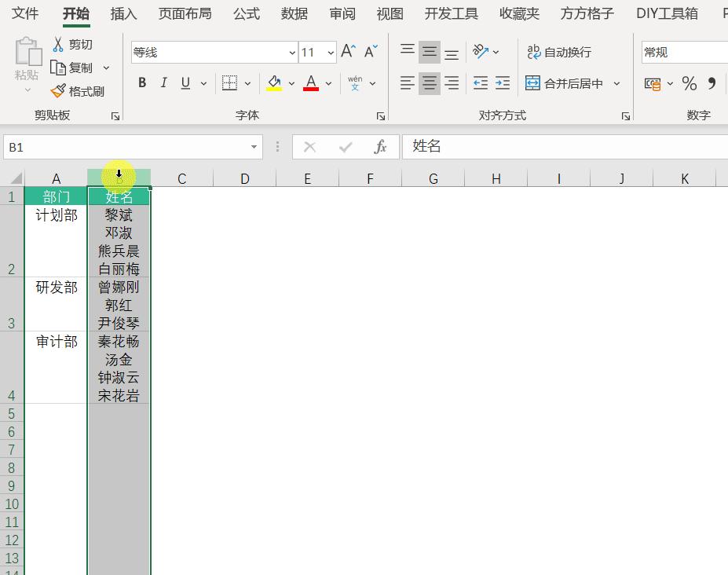Select the percent style icon
728x575 pixels.
coord(690,82)
